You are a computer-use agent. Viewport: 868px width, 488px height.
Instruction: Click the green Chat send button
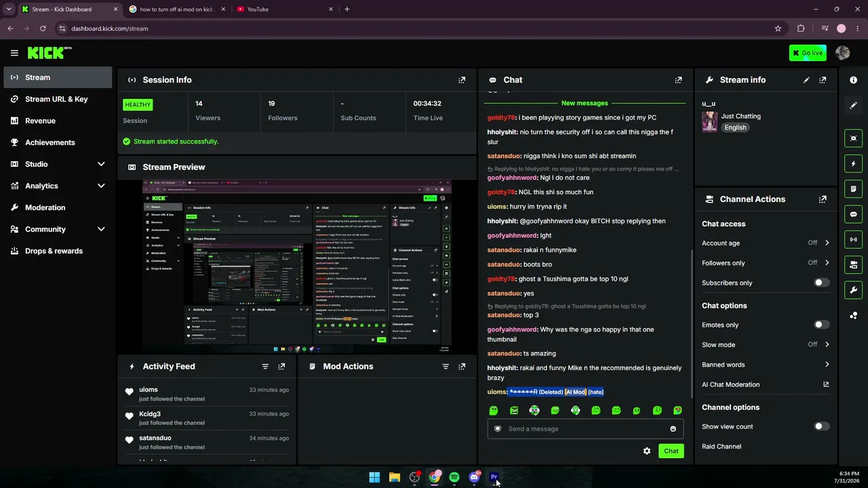(671, 451)
